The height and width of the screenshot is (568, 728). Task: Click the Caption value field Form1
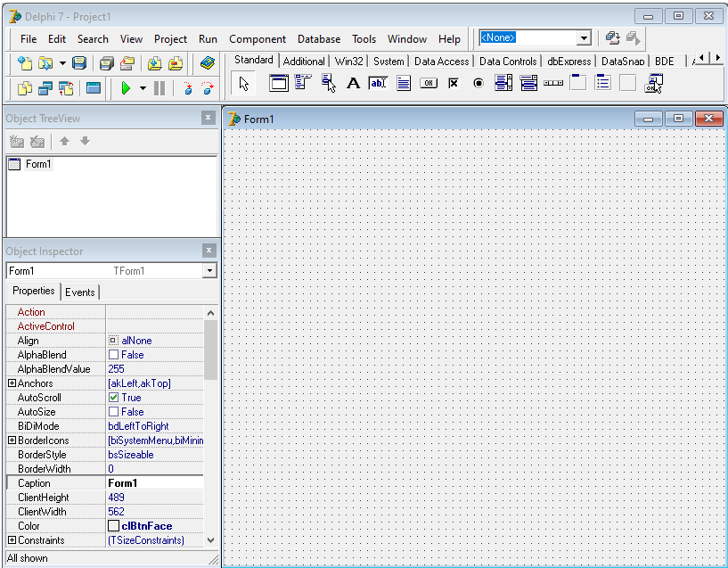tap(155, 483)
